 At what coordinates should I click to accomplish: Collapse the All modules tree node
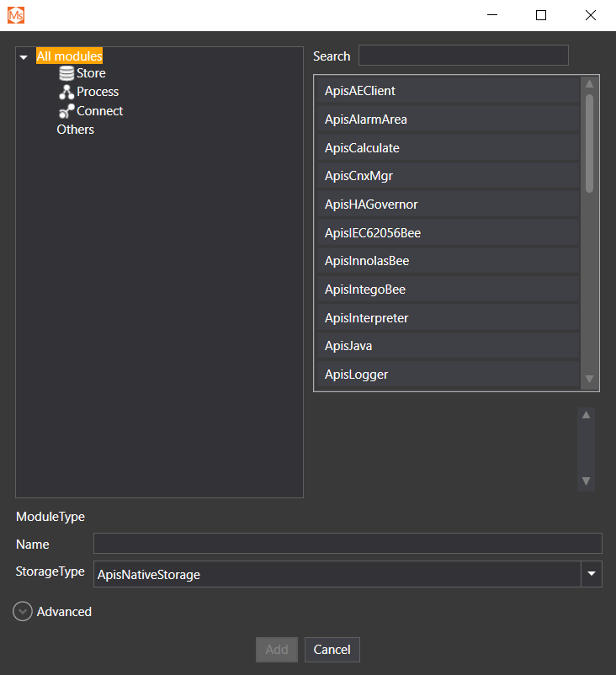[24, 57]
